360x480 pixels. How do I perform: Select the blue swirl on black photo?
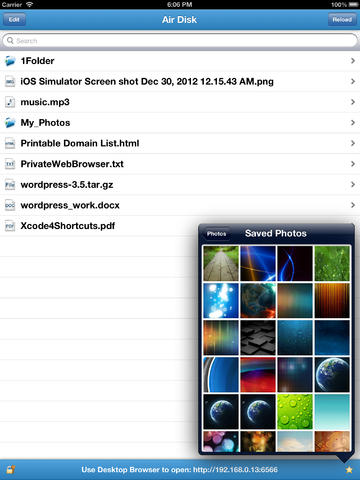coord(295,263)
